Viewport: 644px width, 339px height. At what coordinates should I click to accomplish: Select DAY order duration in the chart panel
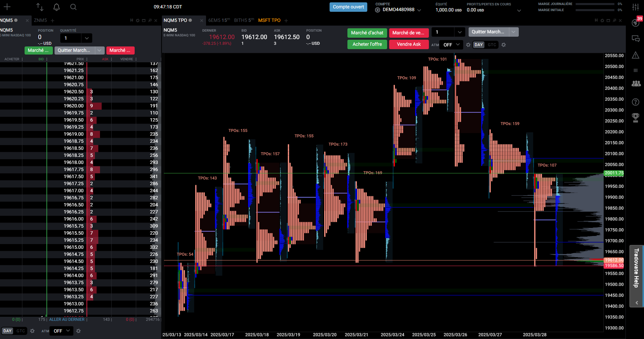point(479,45)
